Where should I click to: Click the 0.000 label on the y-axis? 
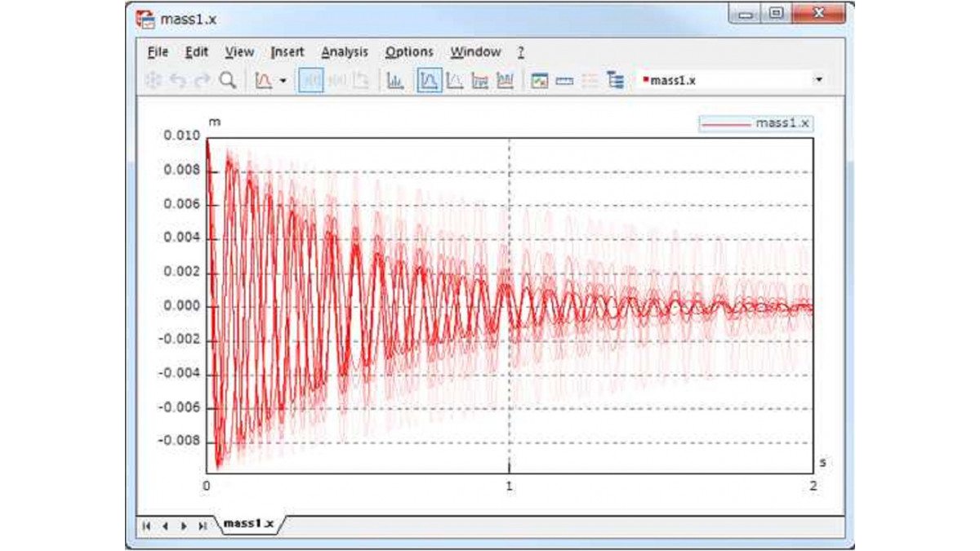[x=180, y=306]
